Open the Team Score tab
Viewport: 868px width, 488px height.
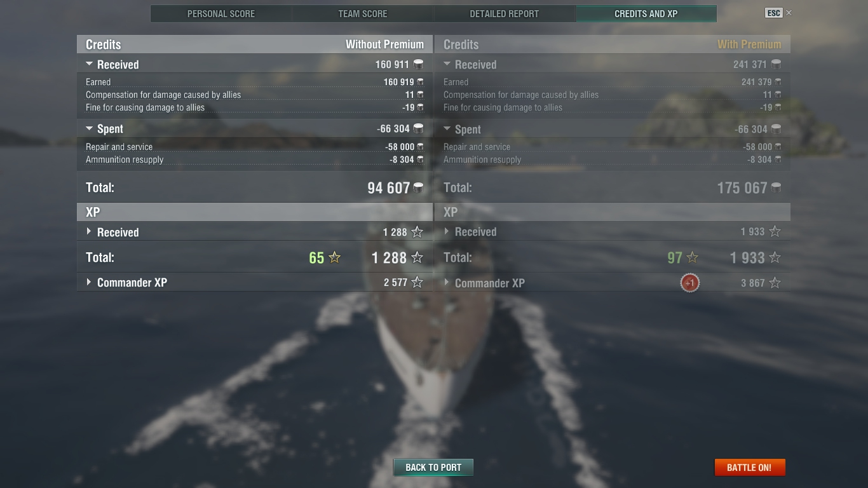pos(363,13)
